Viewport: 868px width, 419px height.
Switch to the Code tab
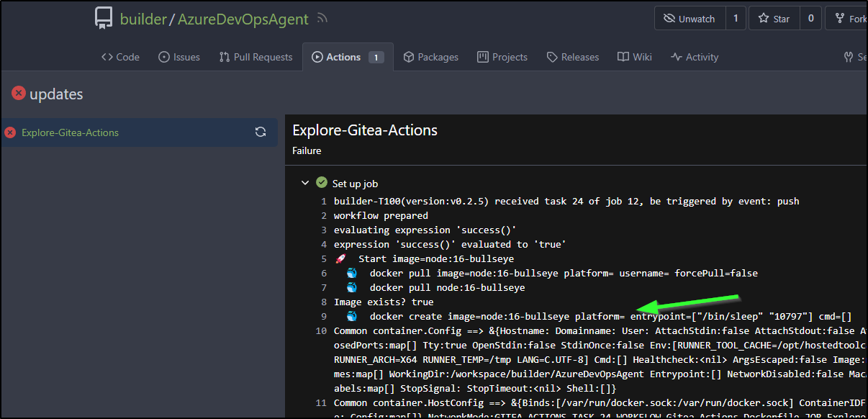tap(120, 57)
